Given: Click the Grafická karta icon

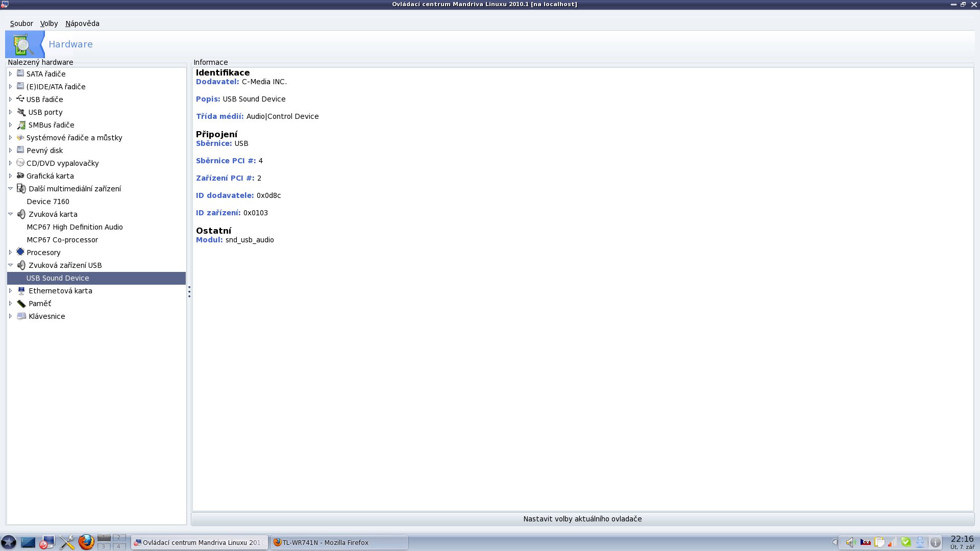Looking at the screenshot, I should 20,176.
